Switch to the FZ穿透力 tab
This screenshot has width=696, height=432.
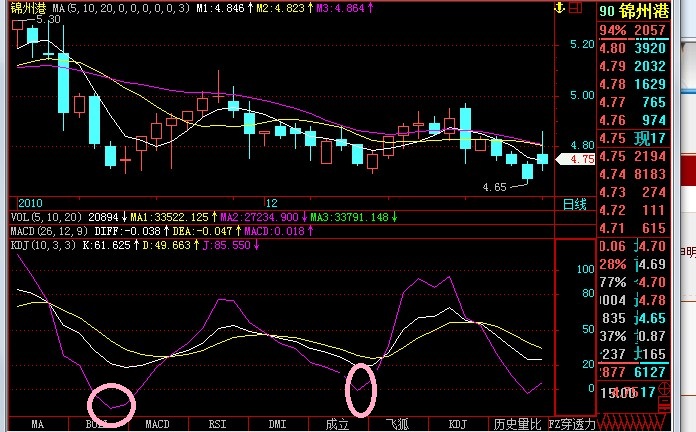570,424
